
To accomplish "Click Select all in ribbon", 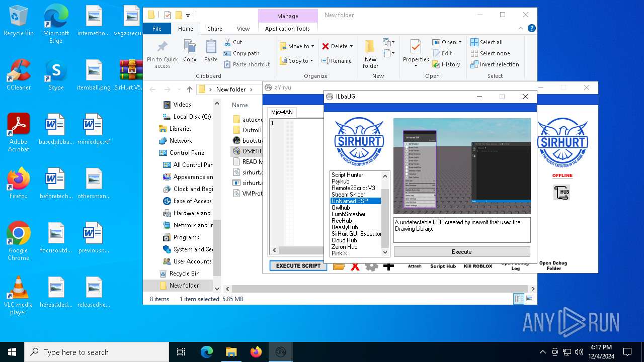I will click(487, 42).
